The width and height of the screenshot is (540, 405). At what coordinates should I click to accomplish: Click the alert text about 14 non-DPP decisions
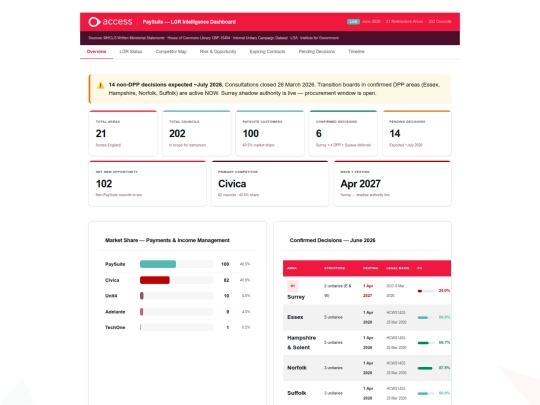pyautogui.click(x=274, y=89)
